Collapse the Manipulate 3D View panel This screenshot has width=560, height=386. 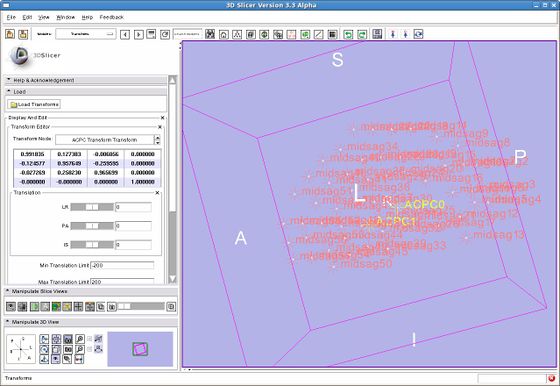click(x=91, y=322)
